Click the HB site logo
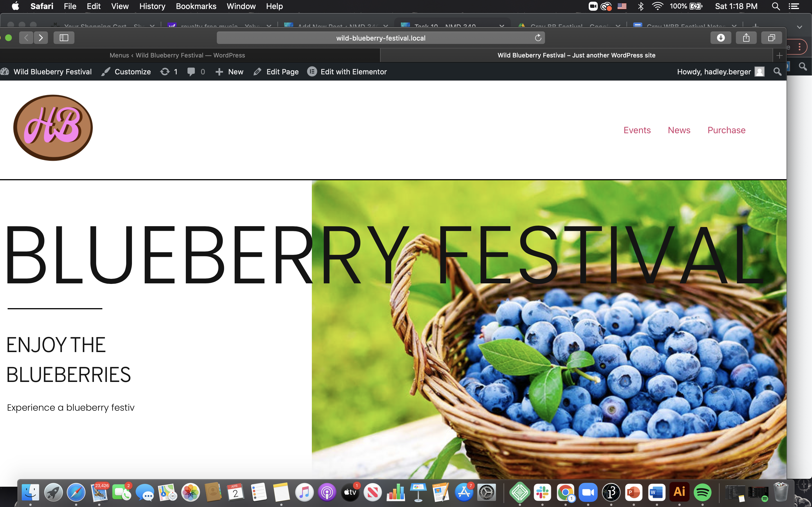 [53, 128]
